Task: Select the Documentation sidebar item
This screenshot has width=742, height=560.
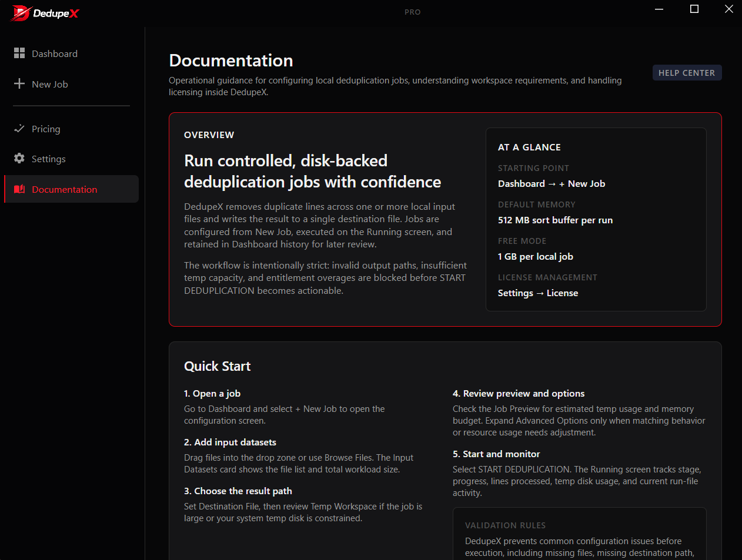Action: coord(71,189)
